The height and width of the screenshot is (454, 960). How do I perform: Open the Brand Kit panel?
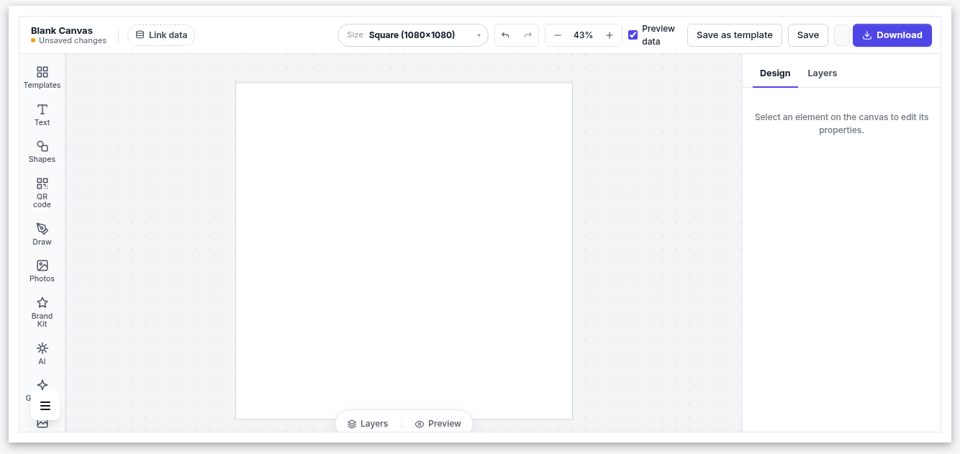[x=42, y=312]
